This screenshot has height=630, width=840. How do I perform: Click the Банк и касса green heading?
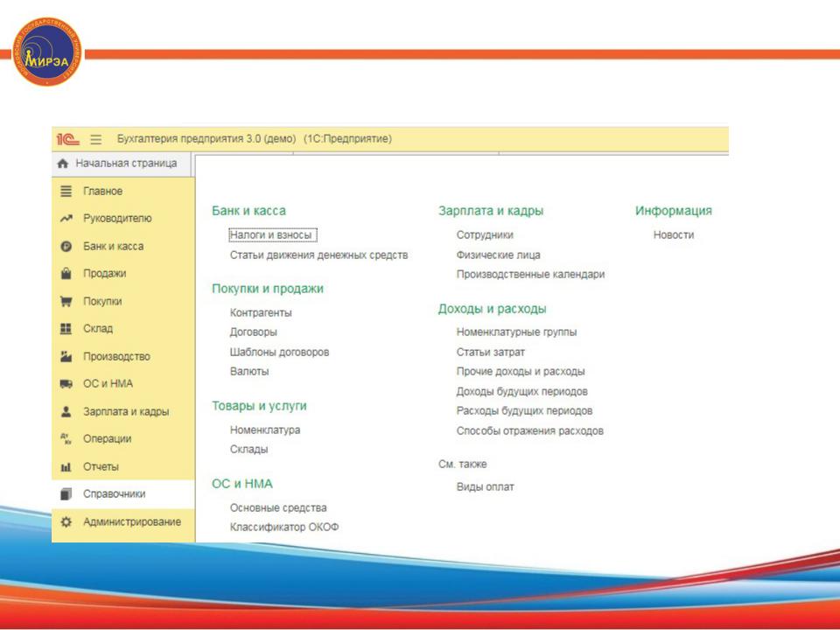(x=248, y=211)
